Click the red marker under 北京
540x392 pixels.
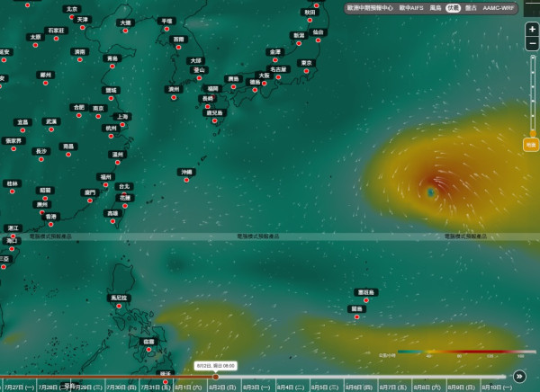pyautogui.click(x=72, y=17)
